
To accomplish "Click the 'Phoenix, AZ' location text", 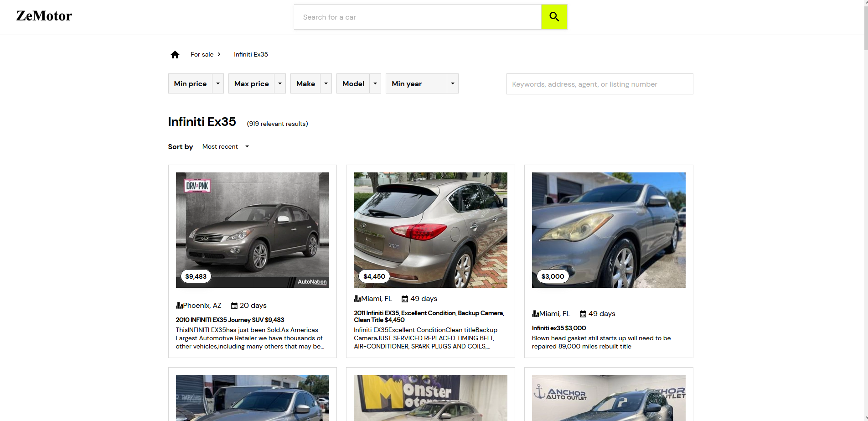I will click(202, 306).
